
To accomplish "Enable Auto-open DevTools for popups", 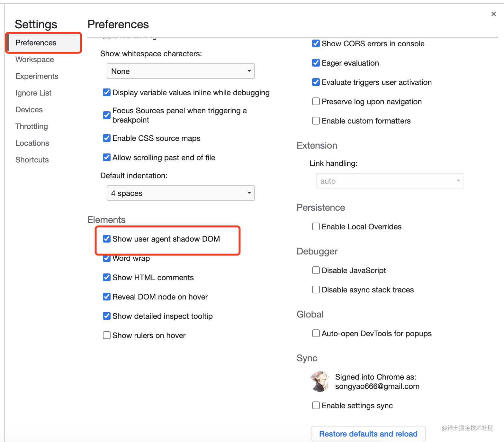I will point(316,333).
